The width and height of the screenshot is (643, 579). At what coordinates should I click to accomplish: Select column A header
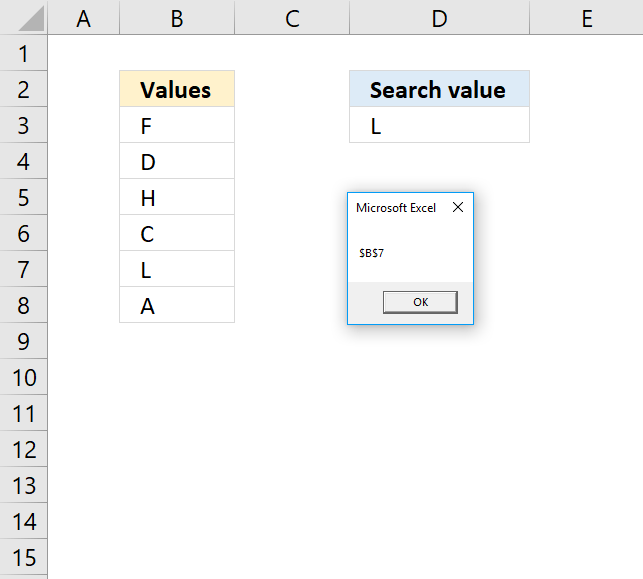[83, 18]
